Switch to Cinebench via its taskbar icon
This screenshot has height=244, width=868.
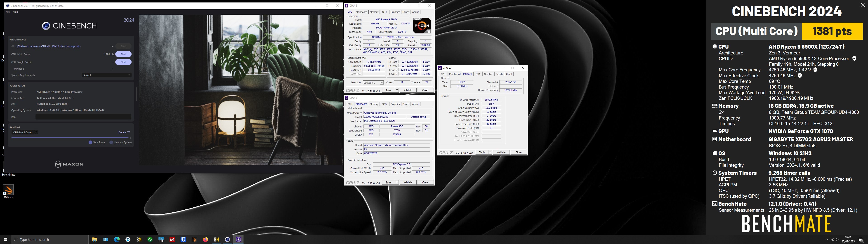point(227,240)
